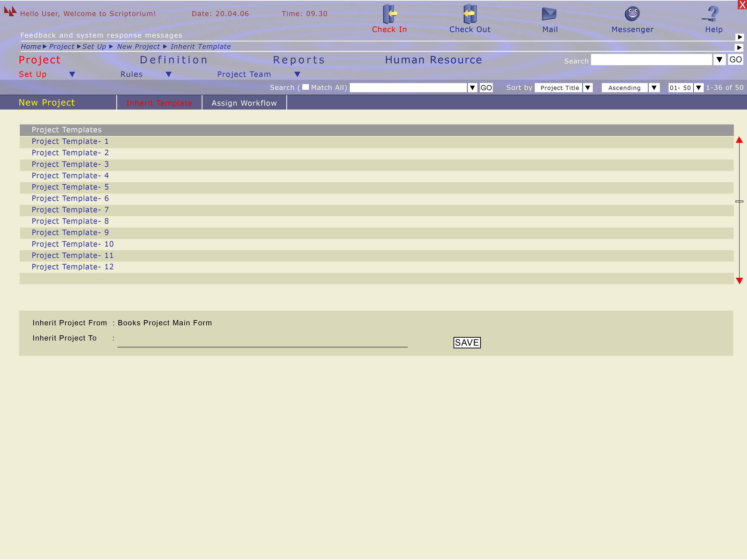Click the Scriptorium logo icon
This screenshot has height=560, width=747.
click(x=10, y=11)
